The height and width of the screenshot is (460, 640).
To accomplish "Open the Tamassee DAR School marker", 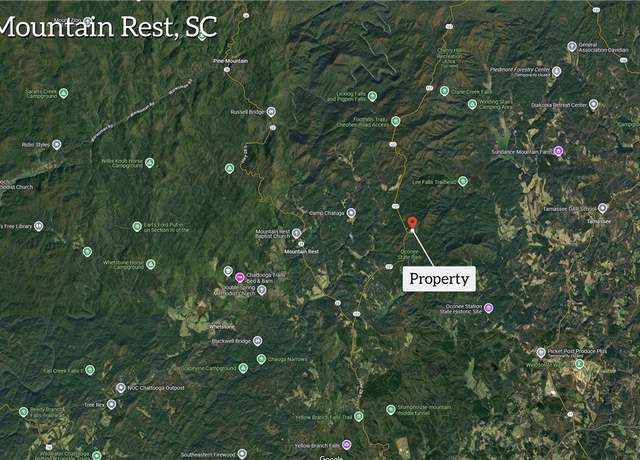I will pyautogui.click(x=602, y=208).
